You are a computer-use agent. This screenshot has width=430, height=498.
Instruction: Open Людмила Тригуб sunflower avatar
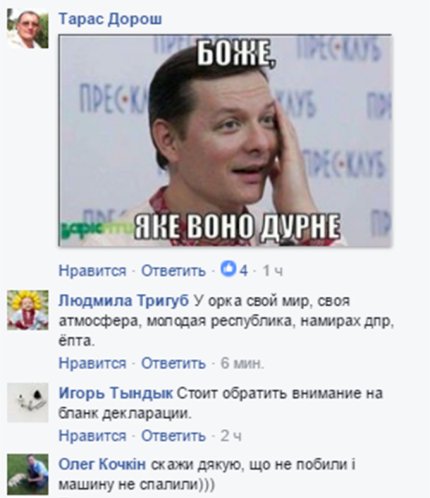[x=28, y=310]
